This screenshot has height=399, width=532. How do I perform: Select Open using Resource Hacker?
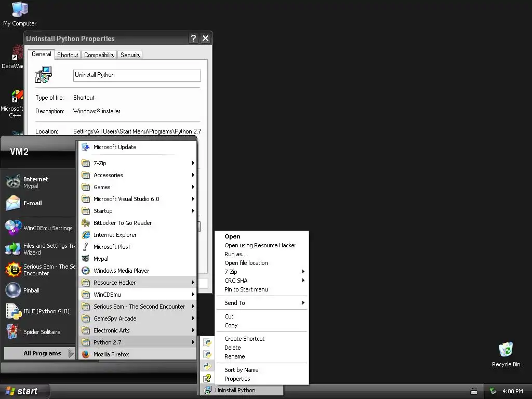pyautogui.click(x=262, y=245)
